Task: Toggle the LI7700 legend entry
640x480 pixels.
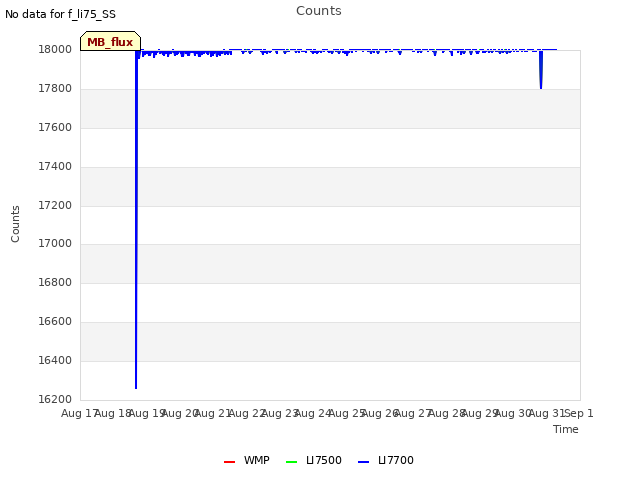Action: (386, 460)
